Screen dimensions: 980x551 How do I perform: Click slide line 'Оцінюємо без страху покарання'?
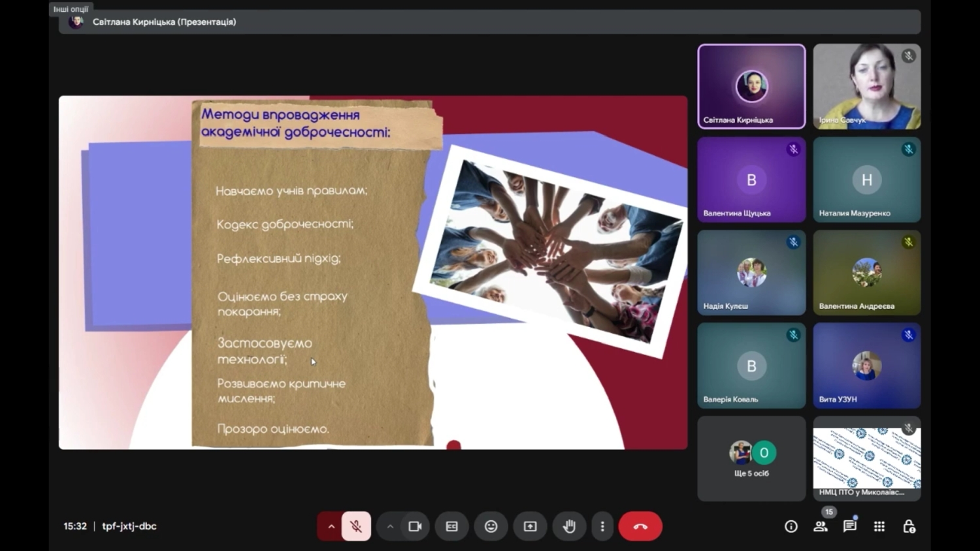(282, 304)
